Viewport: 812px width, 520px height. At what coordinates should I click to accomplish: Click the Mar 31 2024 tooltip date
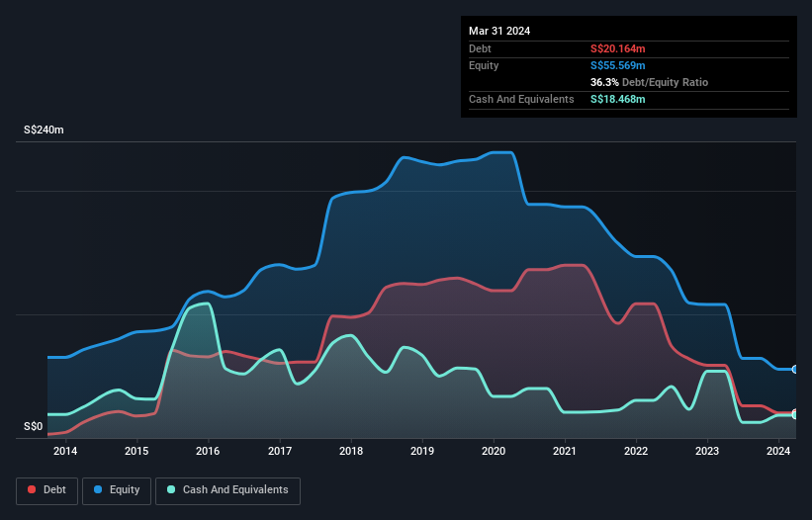coord(499,31)
